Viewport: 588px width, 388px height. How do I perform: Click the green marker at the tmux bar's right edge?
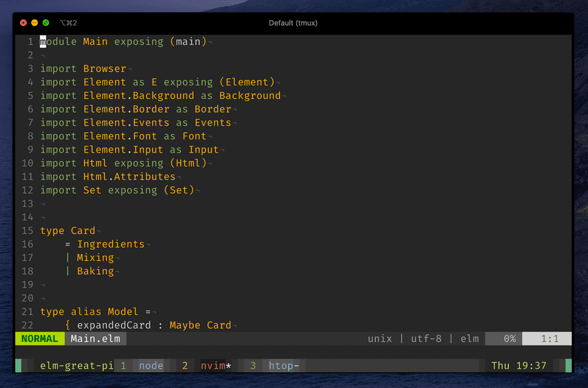click(568, 366)
